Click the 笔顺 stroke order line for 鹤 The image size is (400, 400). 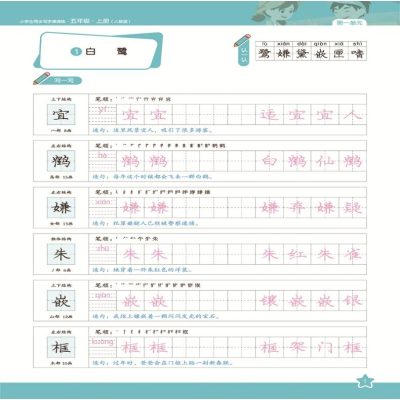(160, 146)
